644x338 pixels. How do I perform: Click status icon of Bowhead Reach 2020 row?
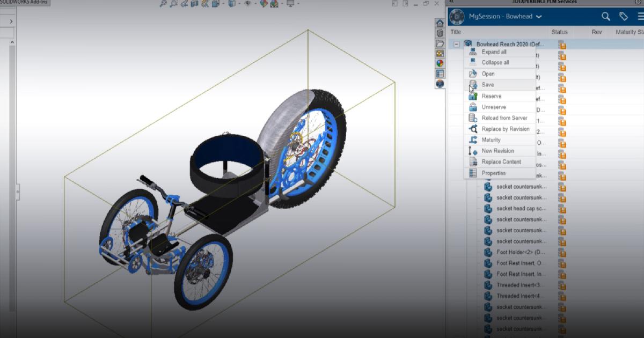click(x=562, y=45)
